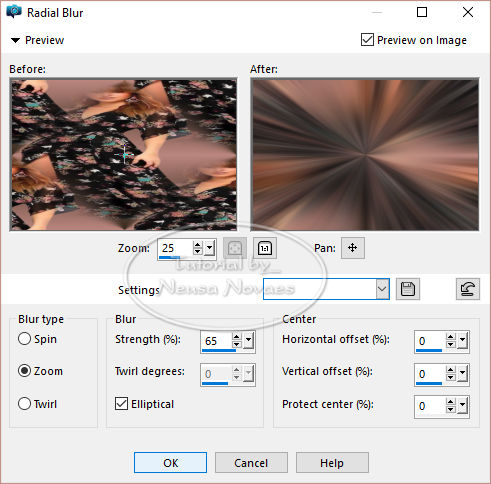
Task: Click the Fit to window zoom icon
Action: 235,248
